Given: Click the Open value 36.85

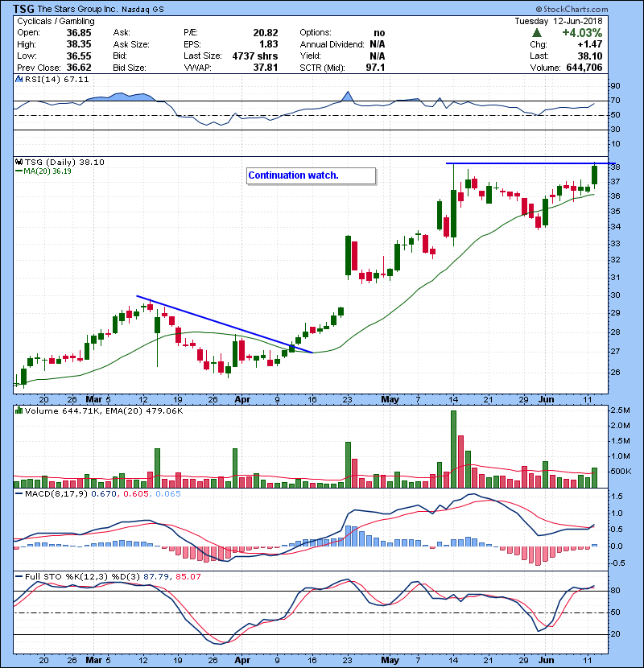Looking at the screenshot, I should 79,33.
